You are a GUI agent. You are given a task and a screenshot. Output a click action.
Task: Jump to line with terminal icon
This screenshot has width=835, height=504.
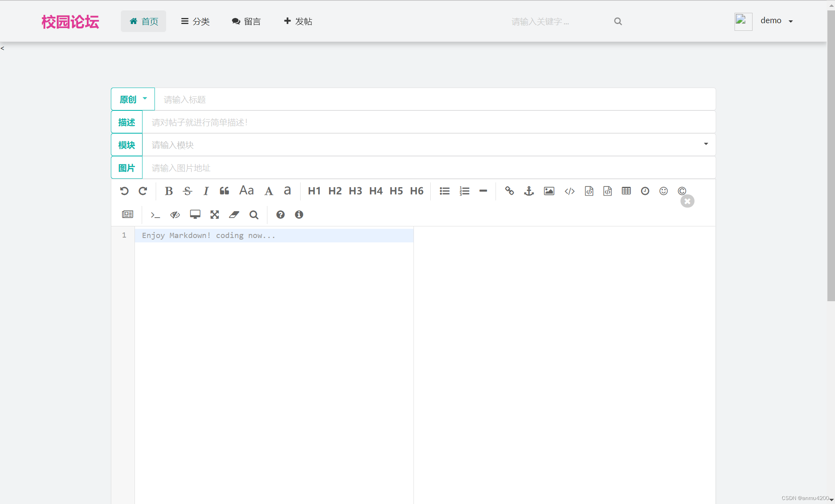pos(155,215)
